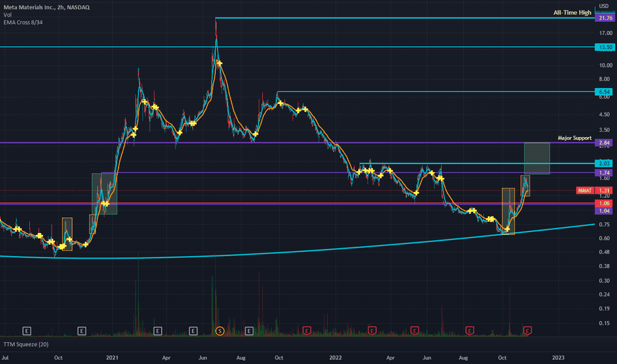
Task: Click the 0.15 price scale tick
Action: (606, 323)
